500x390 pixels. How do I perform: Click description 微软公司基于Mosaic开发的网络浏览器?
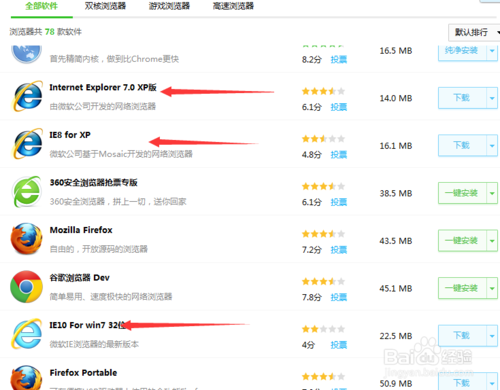tap(121, 154)
